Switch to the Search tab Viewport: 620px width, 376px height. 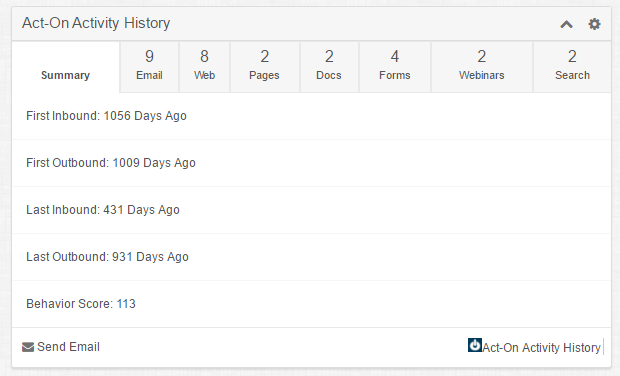[572, 67]
